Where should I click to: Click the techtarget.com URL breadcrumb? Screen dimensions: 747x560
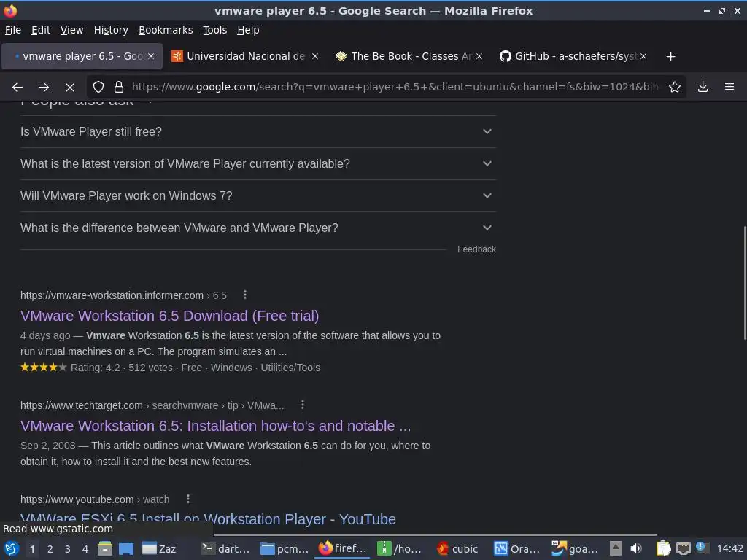tap(152, 405)
